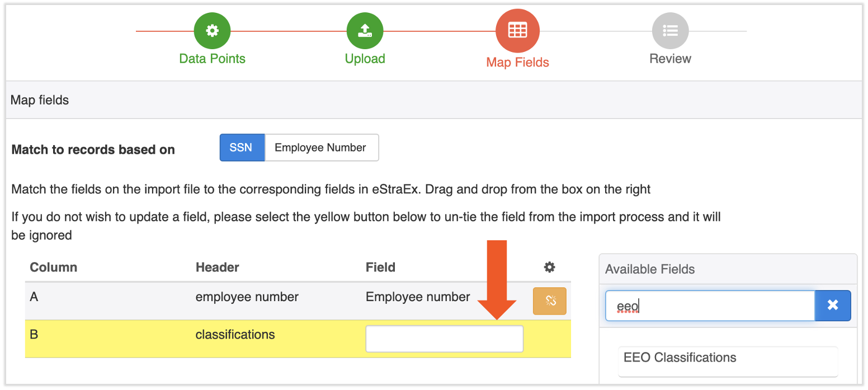The height and width of the screenshot is (390, 868).
Task: Click the Column table heading
Action: 53,267
